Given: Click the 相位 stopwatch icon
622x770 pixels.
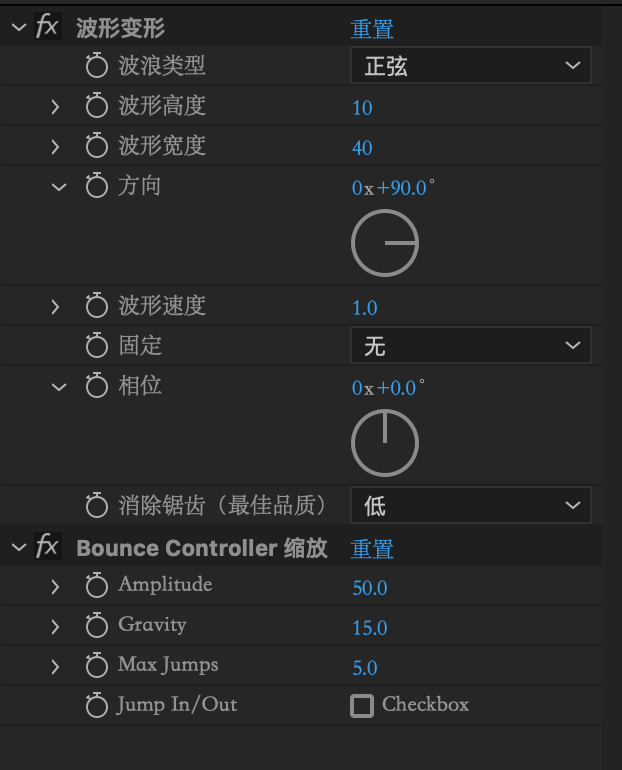Looking at the screenshot, I should 96,387.
